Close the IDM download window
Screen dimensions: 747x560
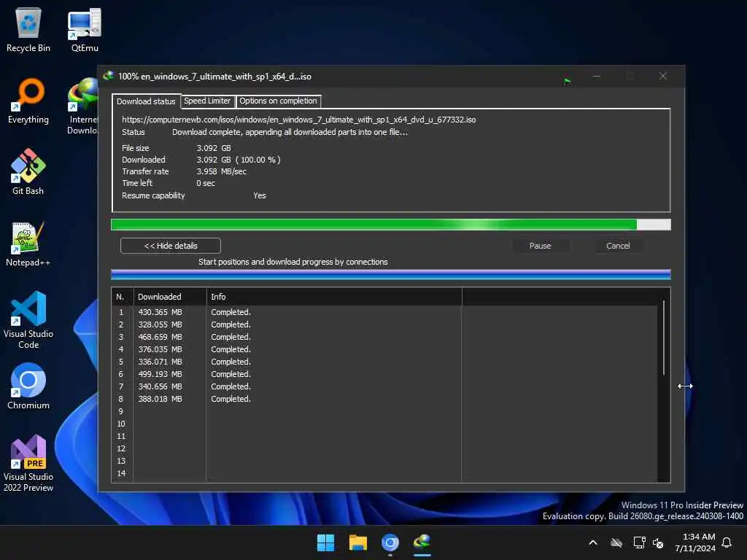tap(662, 76)
